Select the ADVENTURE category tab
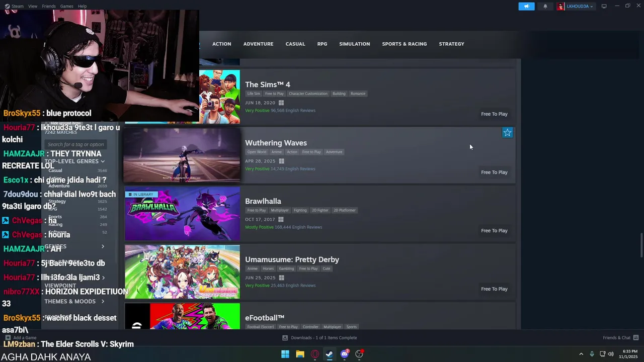Screen dimensions: 644x362 click(258, 44)
